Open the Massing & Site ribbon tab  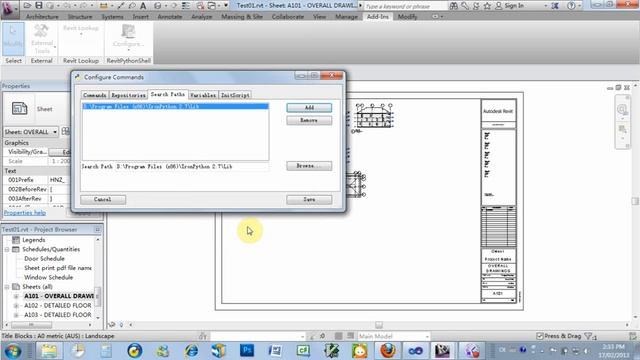point(242,17)
